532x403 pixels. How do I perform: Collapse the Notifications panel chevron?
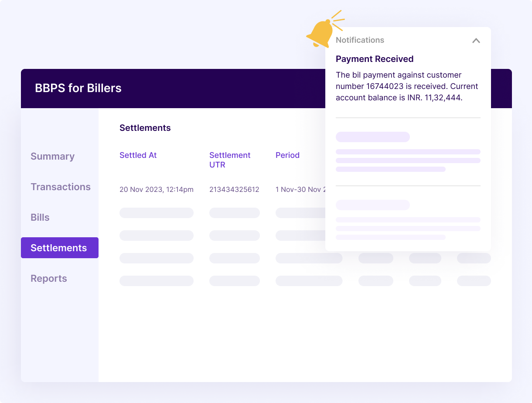click(476, 41)
